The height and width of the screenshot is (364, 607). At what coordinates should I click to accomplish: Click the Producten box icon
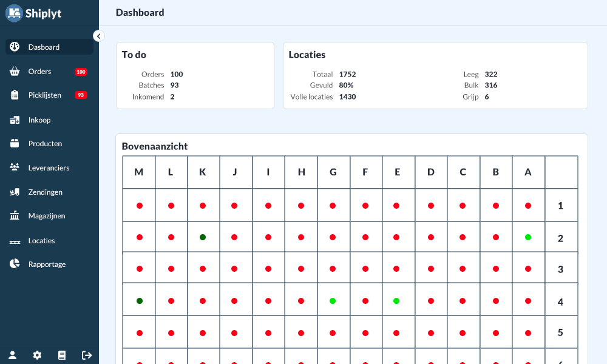tap(15, 144)
